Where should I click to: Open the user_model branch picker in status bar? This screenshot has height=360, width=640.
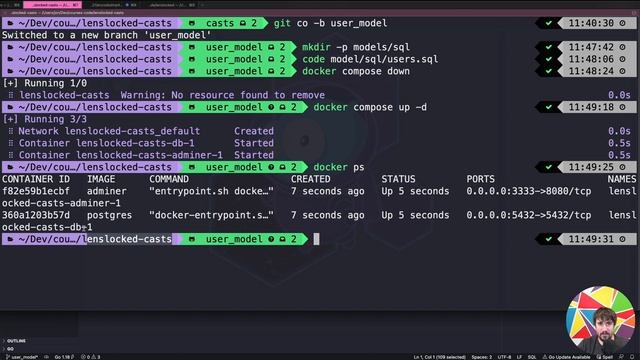(x=22, y=357)
